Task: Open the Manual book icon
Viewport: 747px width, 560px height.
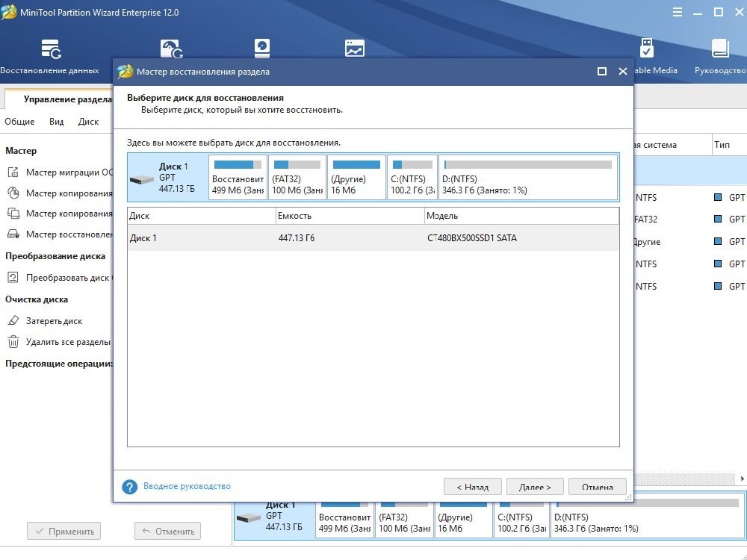Action: point(720,49)
